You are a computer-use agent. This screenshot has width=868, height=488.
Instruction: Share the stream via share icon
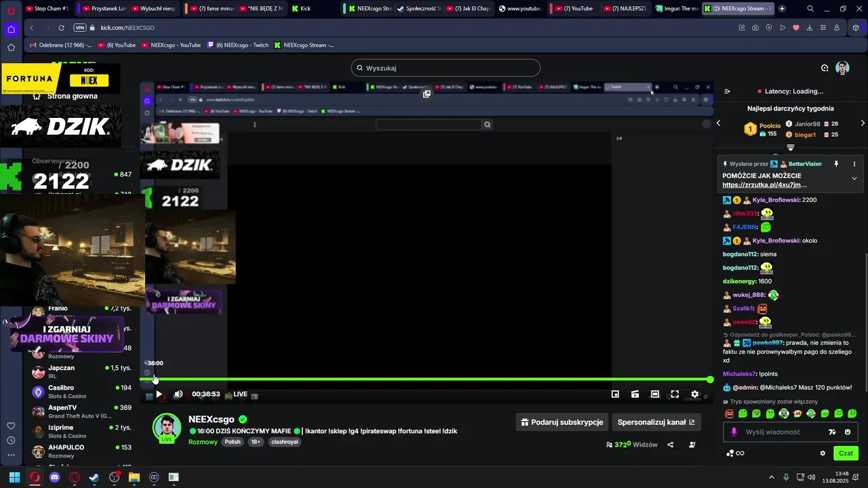(670, 445)
